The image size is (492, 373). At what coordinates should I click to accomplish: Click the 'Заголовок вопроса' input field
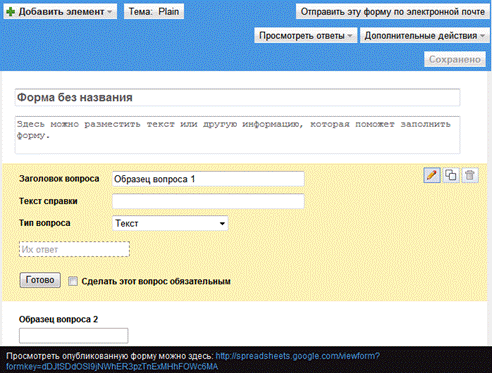(208, 179)
